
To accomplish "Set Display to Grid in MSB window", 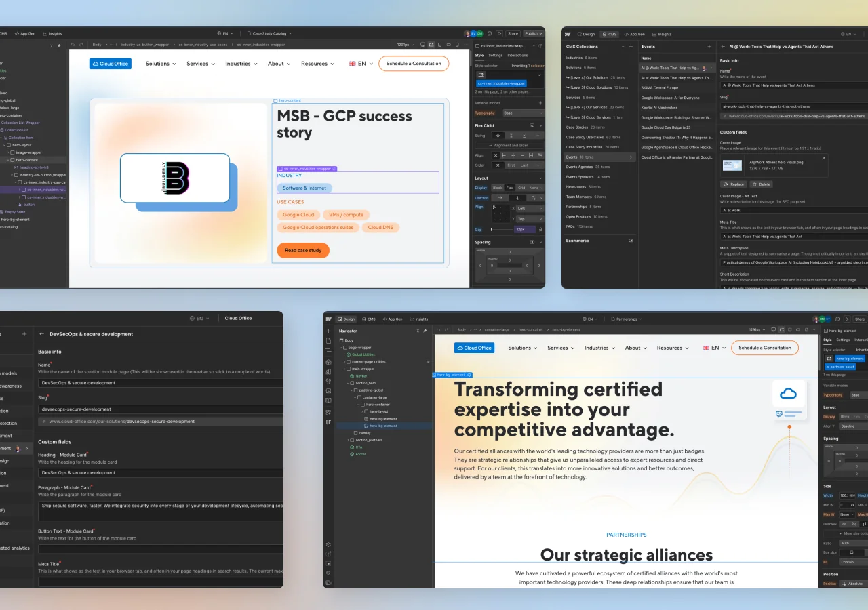I will [x=521, y=188].
